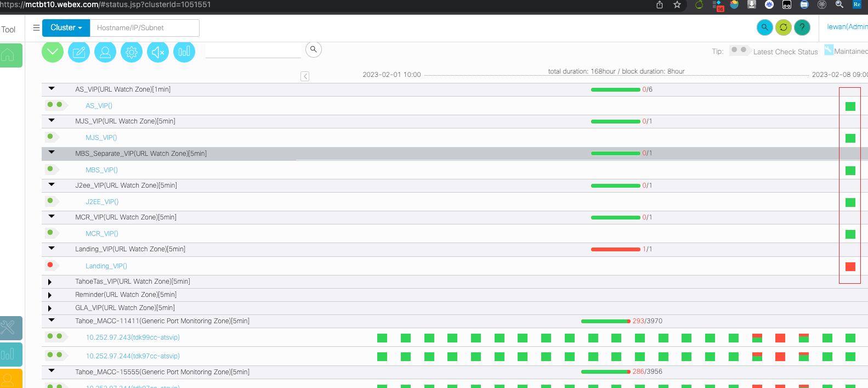This screenshot has height=388, width=868.
Task: Open the Cluster dropdown
Action: (66, 27)
